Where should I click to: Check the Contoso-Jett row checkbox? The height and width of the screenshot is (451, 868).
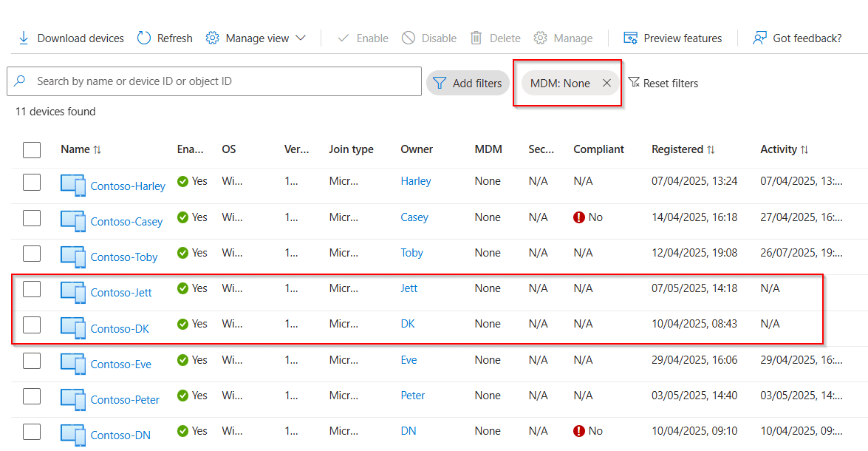point(32,289)
